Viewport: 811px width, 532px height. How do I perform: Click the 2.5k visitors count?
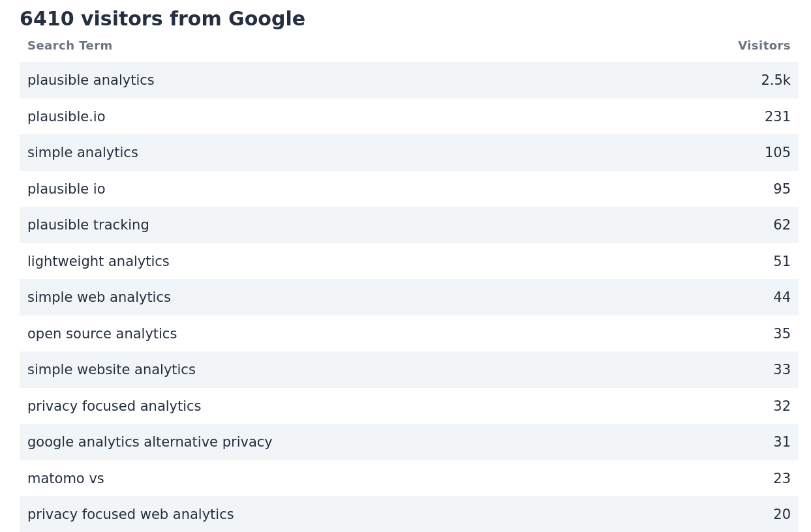tap(776, 80)
